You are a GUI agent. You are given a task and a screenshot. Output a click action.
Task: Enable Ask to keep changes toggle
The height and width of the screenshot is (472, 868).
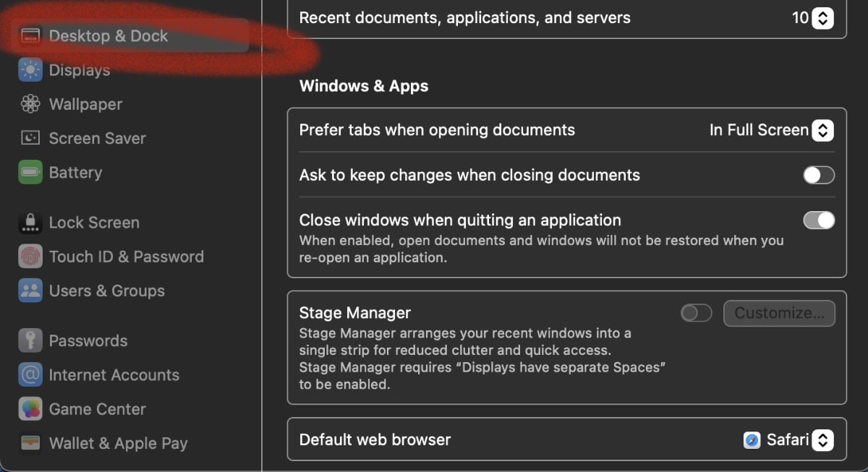(x=819, y=175)
